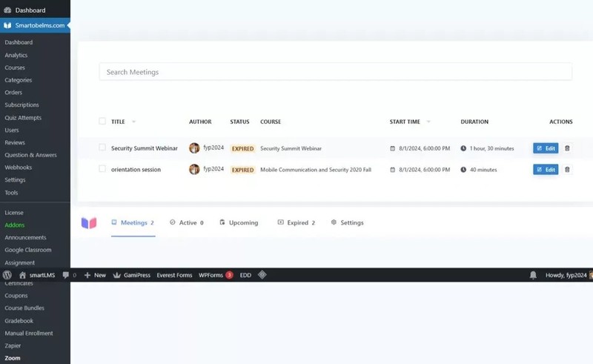
Task: Delete the orientation session meeting via trash icon
Action: pyautogui.click(x=567, y=170)
